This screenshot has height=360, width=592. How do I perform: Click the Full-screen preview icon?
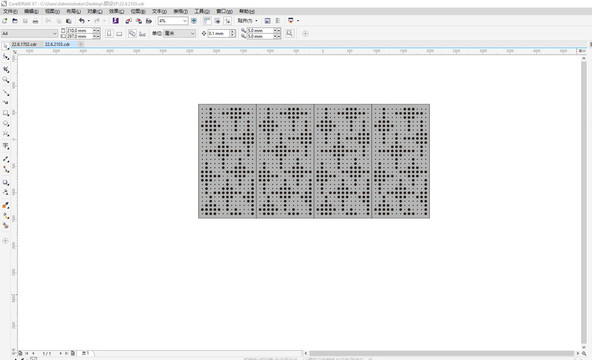tap(194, 21)
